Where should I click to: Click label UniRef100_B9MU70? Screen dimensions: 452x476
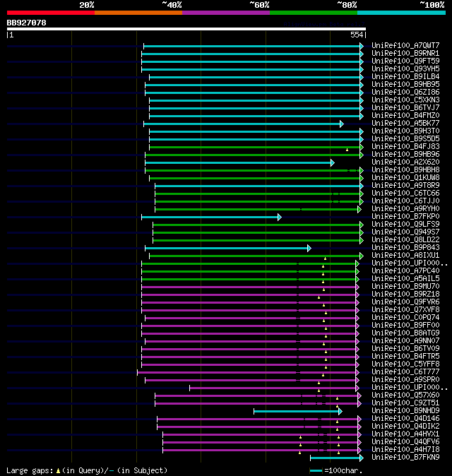tap(405, 287)
